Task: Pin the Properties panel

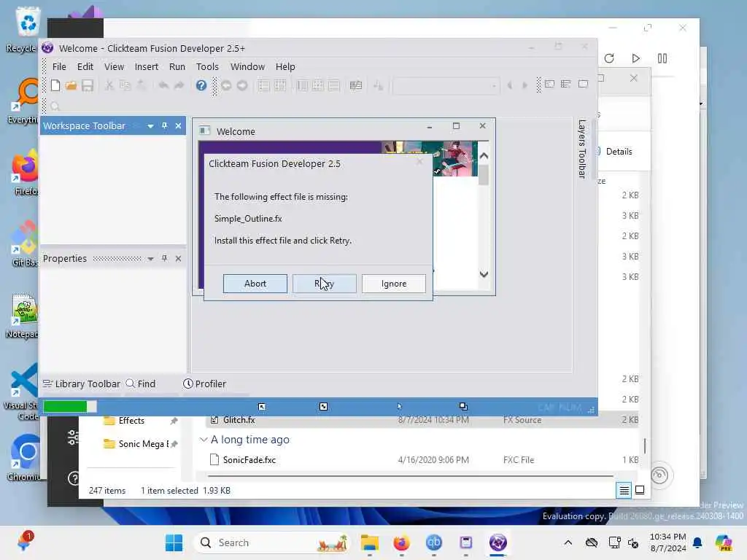Action: (x=164, y=258)
